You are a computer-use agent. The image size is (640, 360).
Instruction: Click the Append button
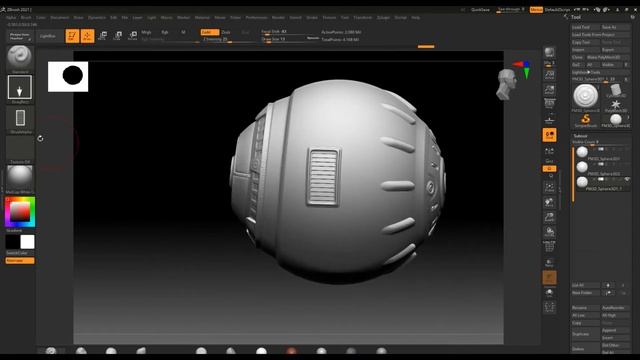(615, 330)
